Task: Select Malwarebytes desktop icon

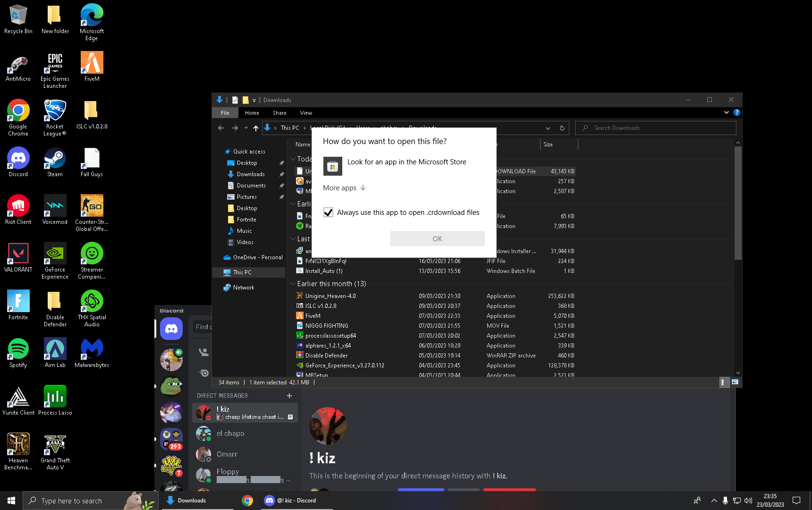Action: tap(92, 353)
